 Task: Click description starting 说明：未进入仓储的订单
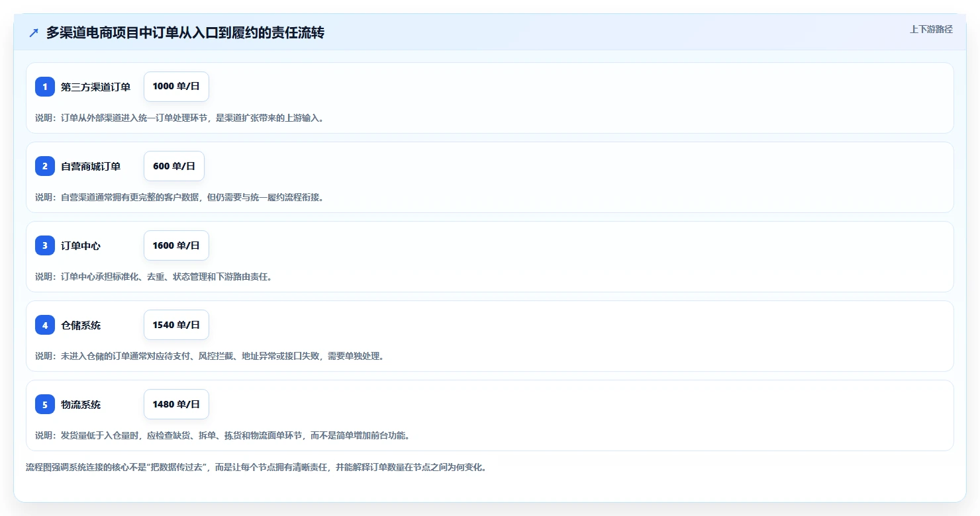click(210, 356)
